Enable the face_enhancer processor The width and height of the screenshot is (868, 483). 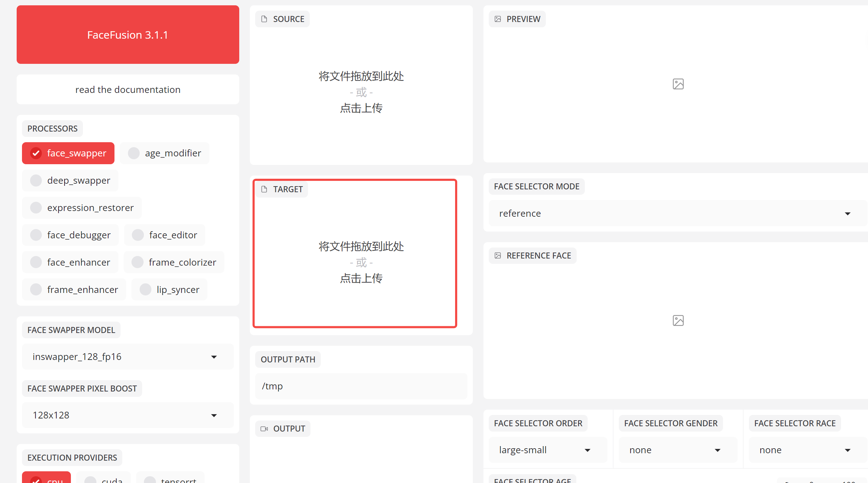tap(70, 262)
